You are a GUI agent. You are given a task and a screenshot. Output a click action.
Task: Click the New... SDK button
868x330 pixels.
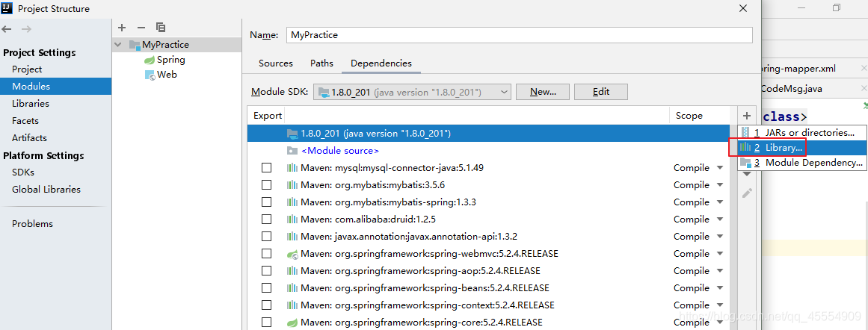point(543,93)
